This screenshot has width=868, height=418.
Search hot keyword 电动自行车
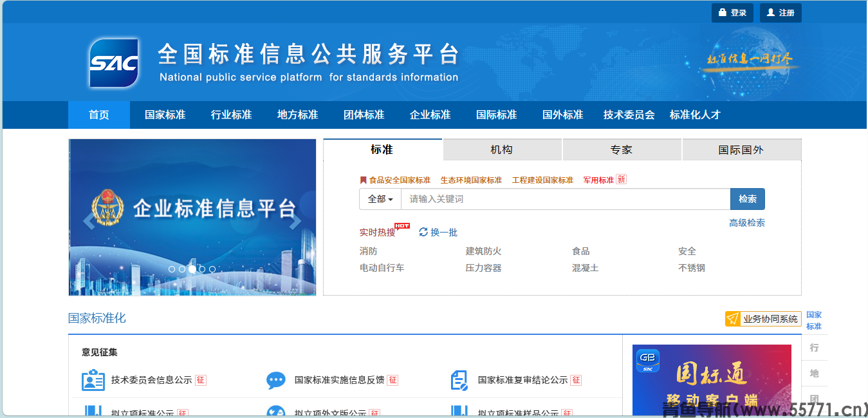coord(382,268)
